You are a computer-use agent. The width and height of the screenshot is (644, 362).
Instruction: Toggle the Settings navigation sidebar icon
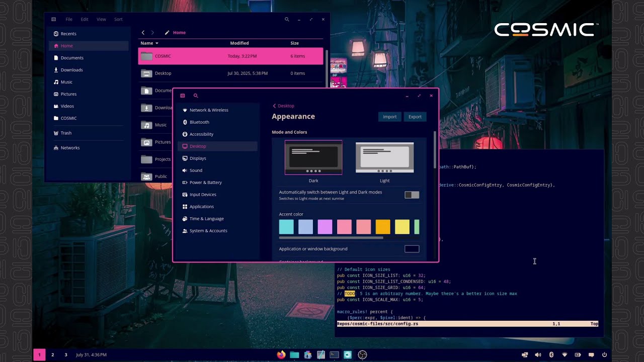tap(183, 96)
